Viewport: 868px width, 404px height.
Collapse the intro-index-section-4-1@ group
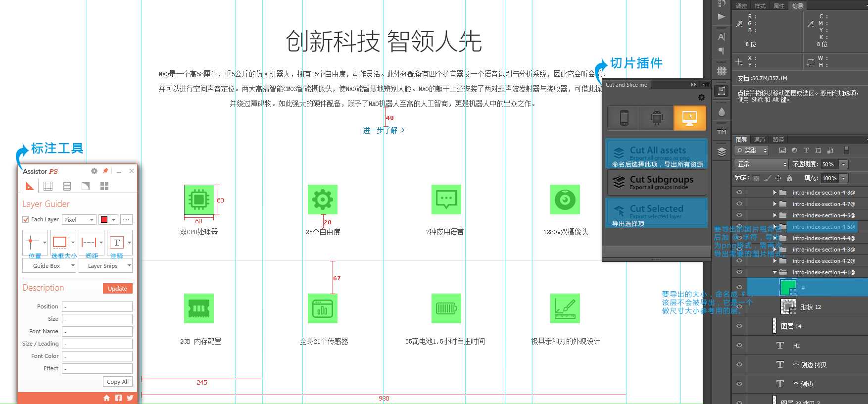click(774, 272)
